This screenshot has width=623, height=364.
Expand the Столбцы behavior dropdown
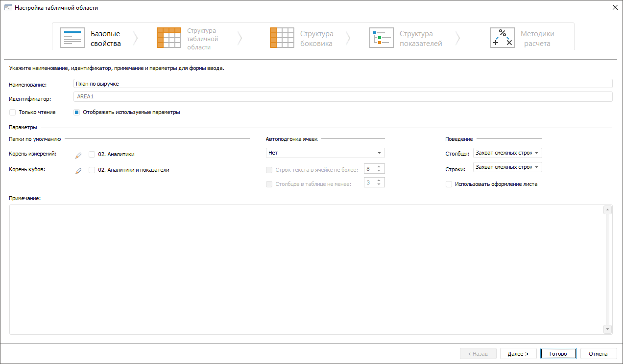(507, 153)
